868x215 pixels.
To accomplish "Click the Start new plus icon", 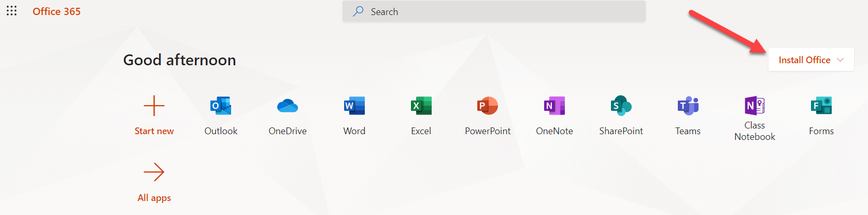I will 154,106.
